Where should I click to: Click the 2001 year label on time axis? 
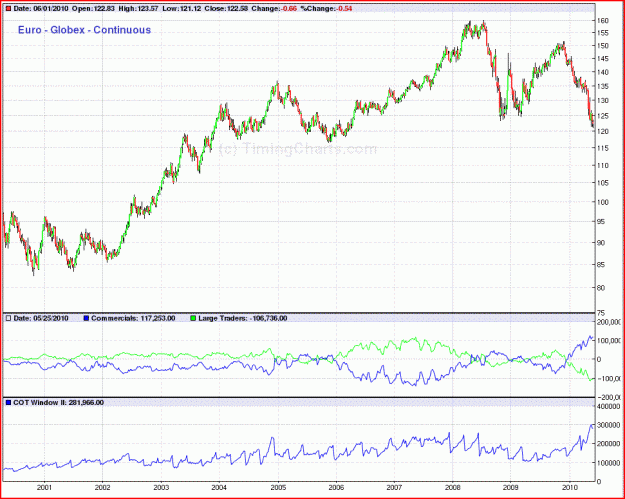pyautogui.click(x=44, y=487)
